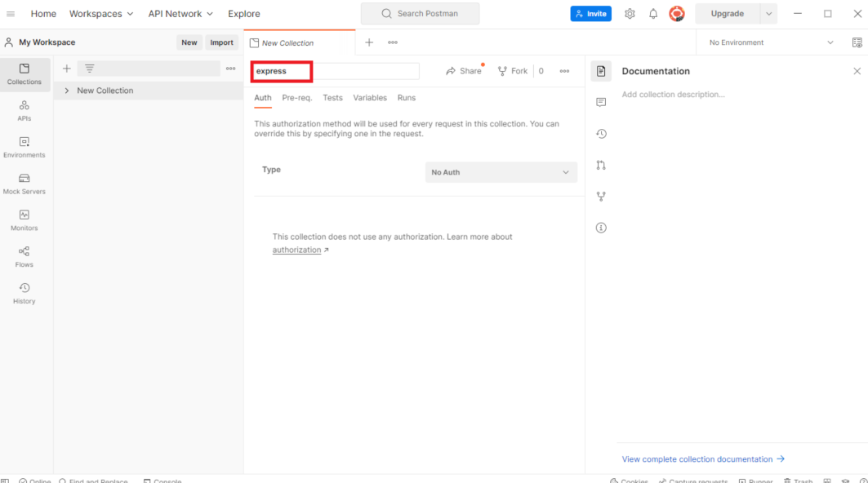Screen dimensions: 868x483
Task: Click the filter icon in collections sidebar
Action: point(89,69)
